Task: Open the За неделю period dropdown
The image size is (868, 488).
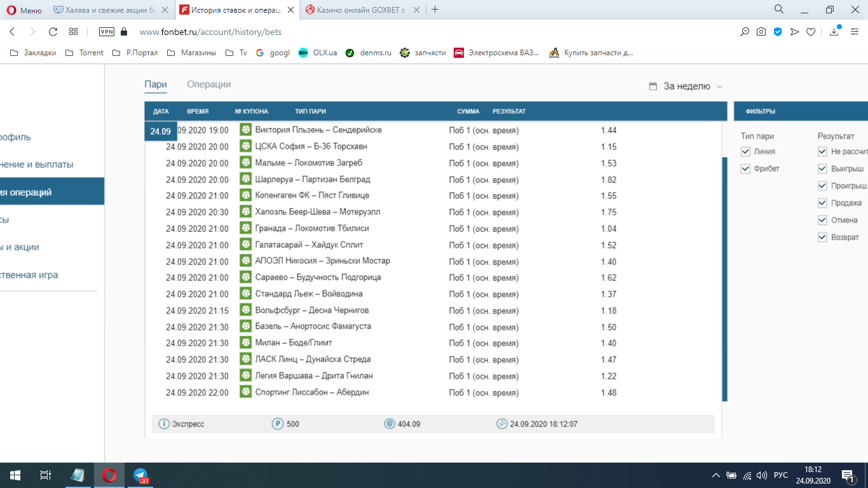Action: [x=686, y=86]
